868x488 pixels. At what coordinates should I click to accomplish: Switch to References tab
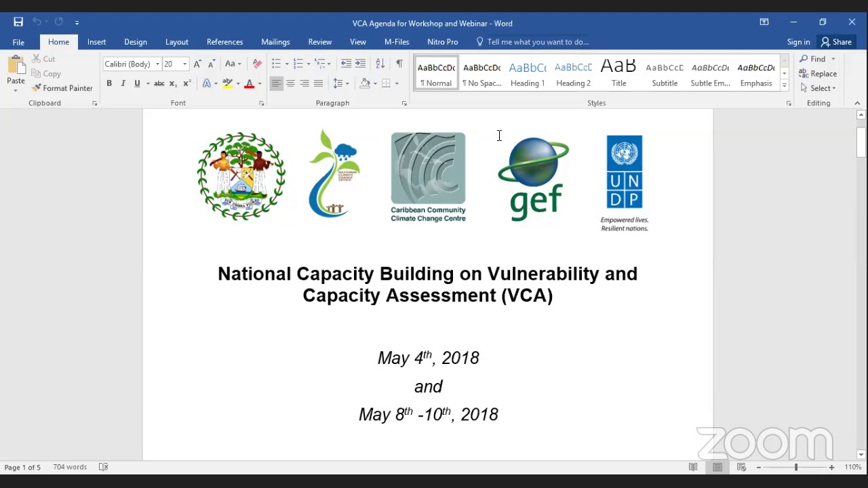[x=224, y=42]
